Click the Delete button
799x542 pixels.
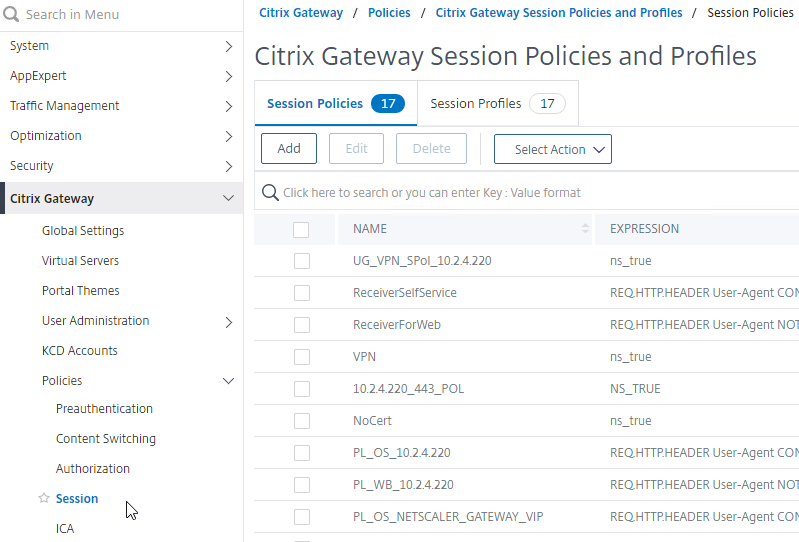pos(432,149)
